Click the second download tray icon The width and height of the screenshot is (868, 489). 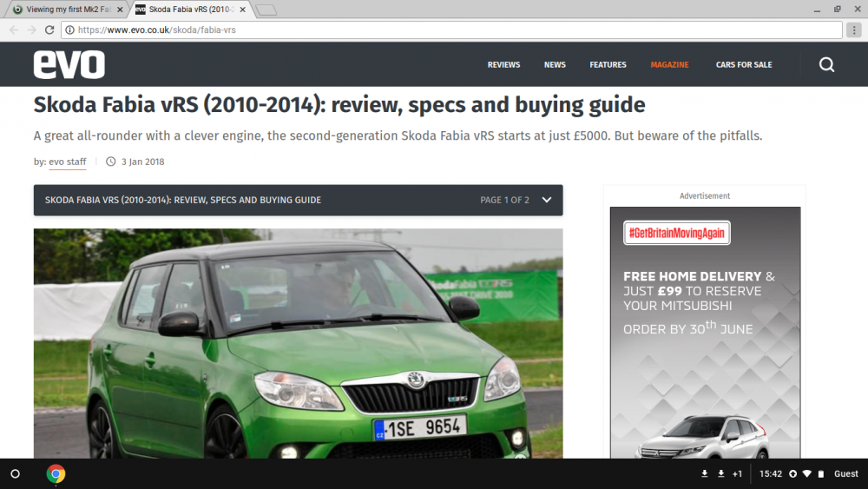[720, 473]
